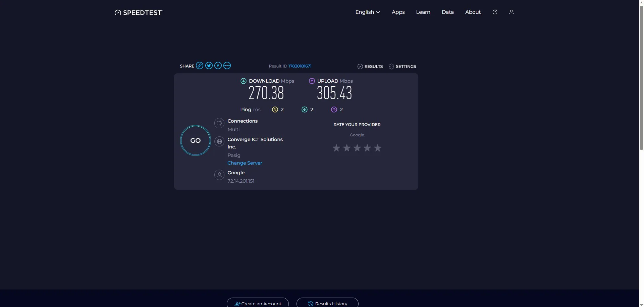Screen dimensions: 644x307
Task: Click the Change Server link
Action: point(245,163)
